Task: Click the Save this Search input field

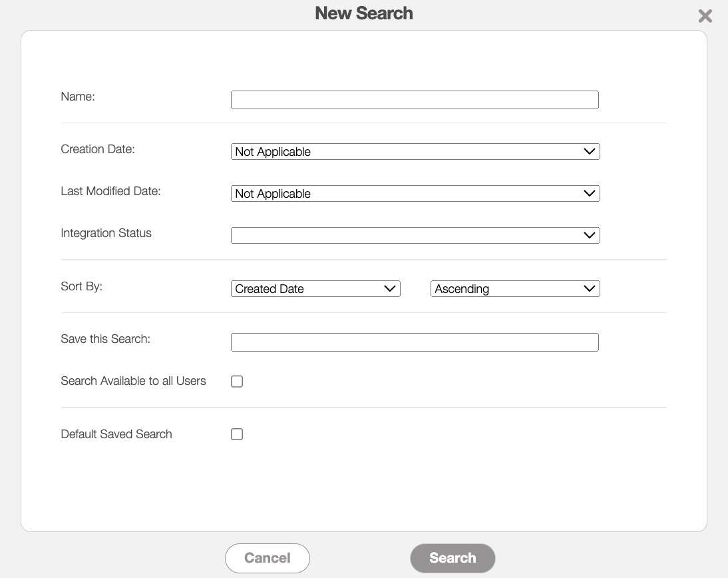Action: (x=415, y=342)
